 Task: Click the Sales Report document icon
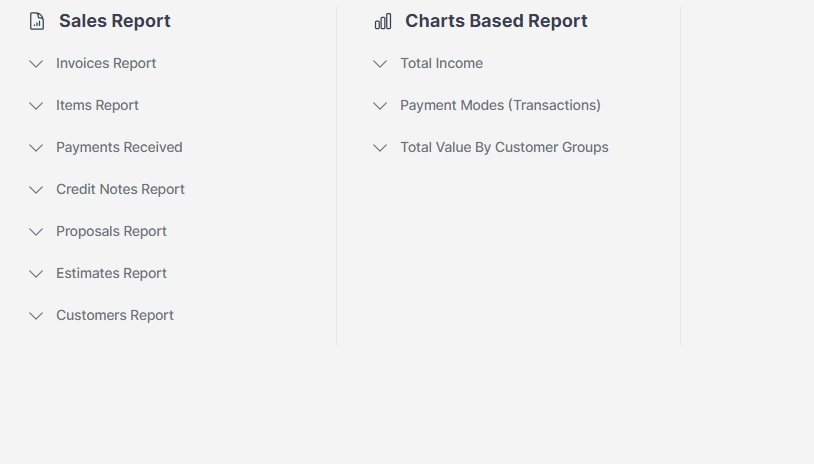(37, 21)
